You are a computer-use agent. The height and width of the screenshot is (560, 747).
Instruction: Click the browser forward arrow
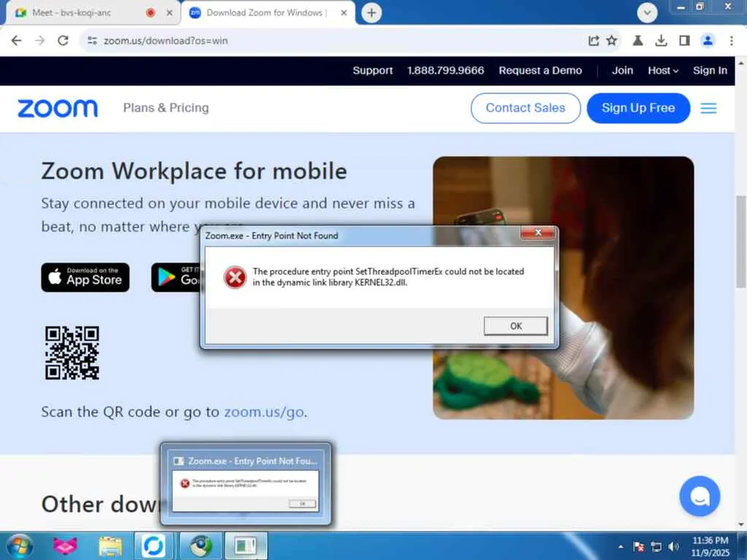[x=39, y=41]
